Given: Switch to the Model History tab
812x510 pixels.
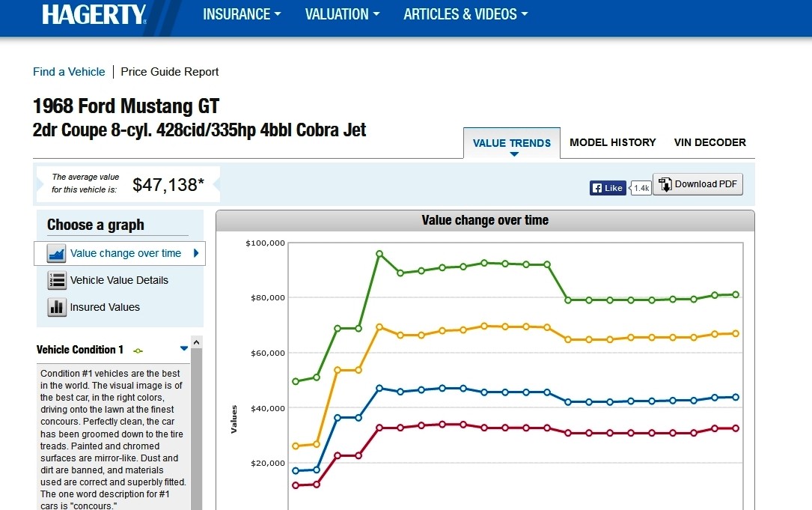Looking at the screenshot, I should coord(613,142).
